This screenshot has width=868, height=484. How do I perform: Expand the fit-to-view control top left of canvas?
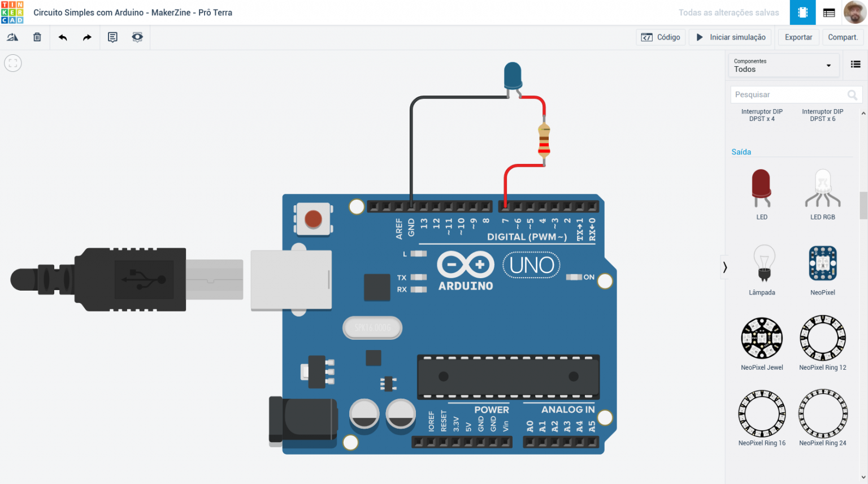(x=12, y=63)
